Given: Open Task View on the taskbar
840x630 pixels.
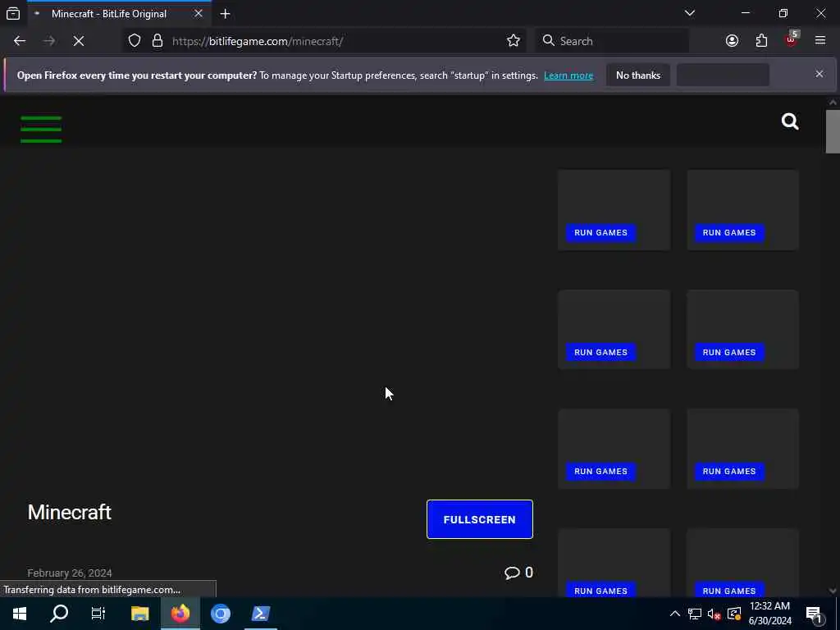Looking at the screenshot, I should tap(98, 614).
